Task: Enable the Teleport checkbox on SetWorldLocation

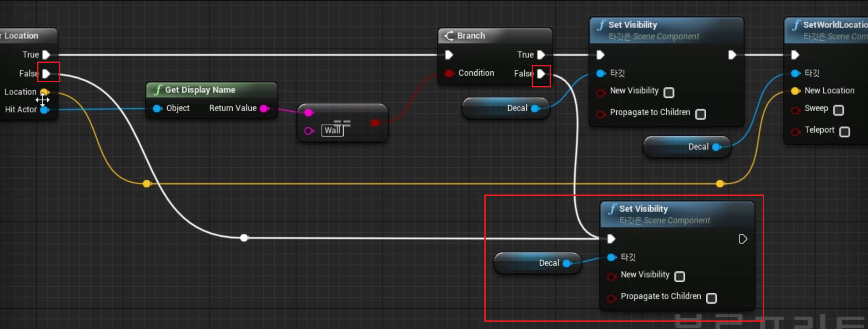Action: pos(844,132)
